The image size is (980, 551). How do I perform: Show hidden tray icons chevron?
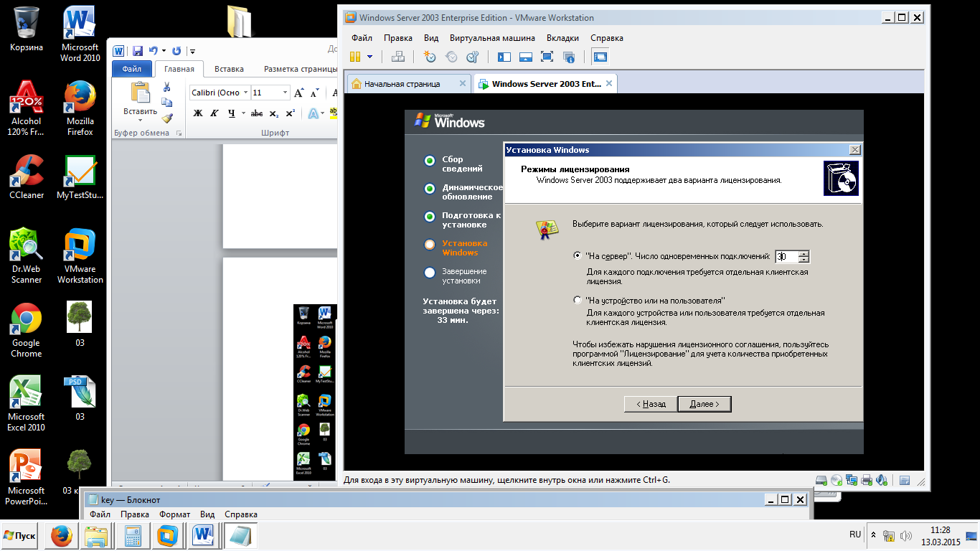tap(873, 535)
